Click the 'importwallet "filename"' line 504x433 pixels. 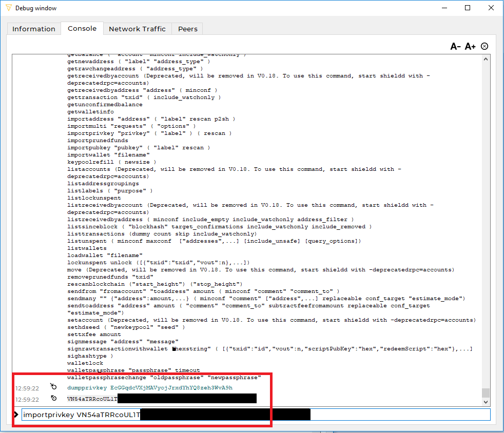[108, 155]
